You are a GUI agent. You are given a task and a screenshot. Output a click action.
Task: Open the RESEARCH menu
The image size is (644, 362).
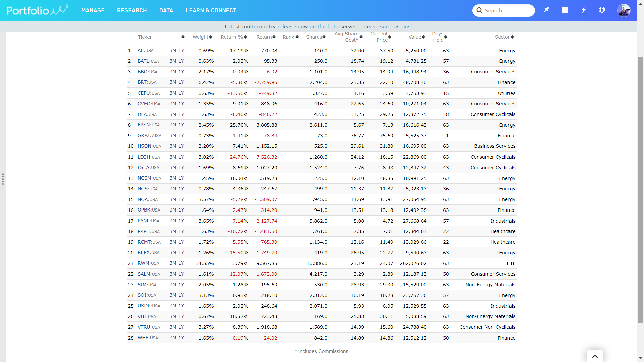click(132, 10)
